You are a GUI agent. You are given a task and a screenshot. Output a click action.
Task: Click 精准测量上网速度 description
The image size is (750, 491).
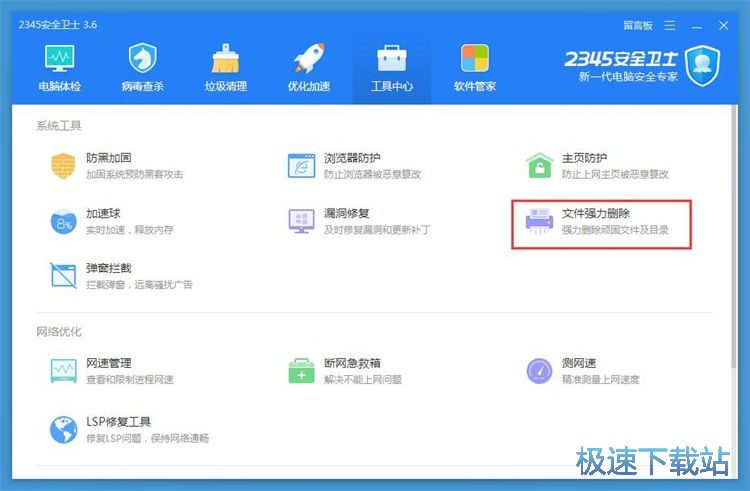coord(600,380)
